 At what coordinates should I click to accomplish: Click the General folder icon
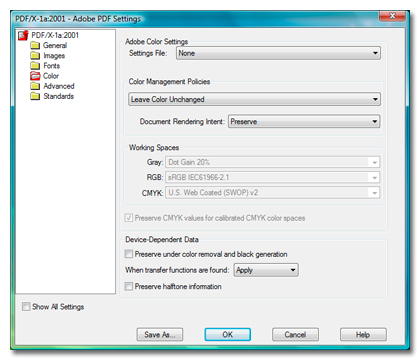pos(35,45)
